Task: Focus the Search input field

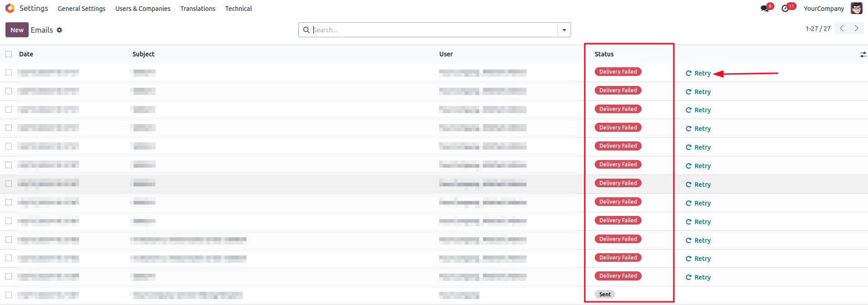Action: 432,30
